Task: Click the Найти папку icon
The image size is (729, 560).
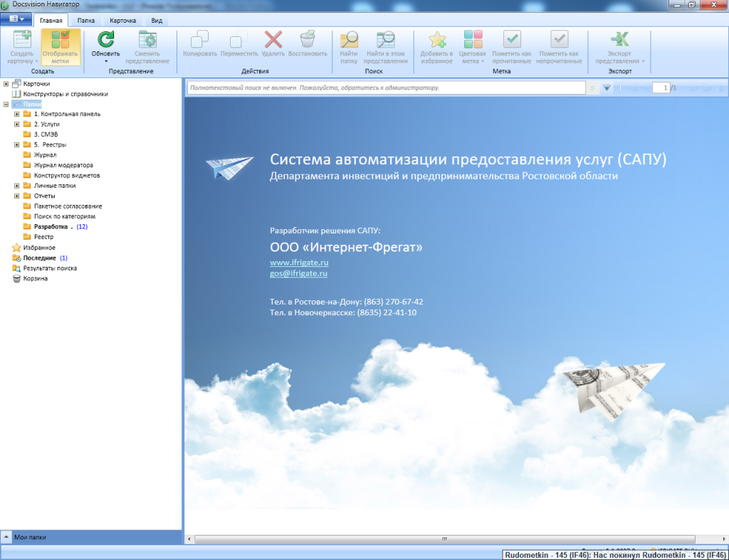Action: coord(349,40)
